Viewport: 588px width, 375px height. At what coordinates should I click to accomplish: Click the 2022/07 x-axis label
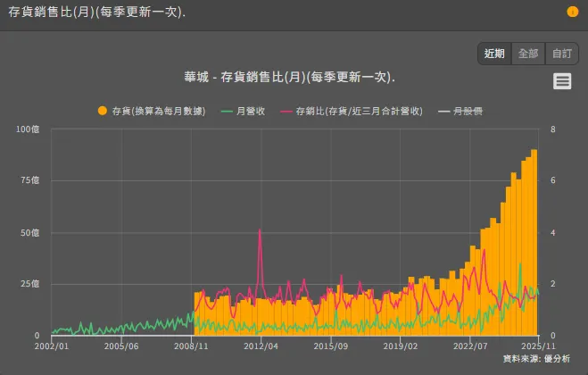(x=470, y=346)
